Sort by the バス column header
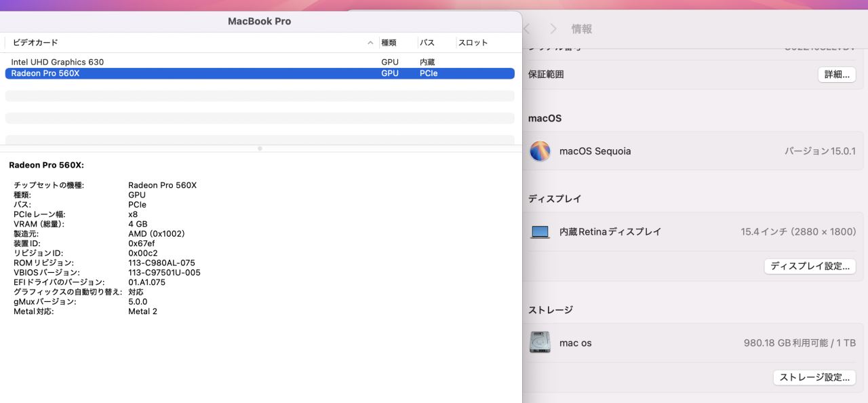 pyautogui.click(x=427, y=43)
